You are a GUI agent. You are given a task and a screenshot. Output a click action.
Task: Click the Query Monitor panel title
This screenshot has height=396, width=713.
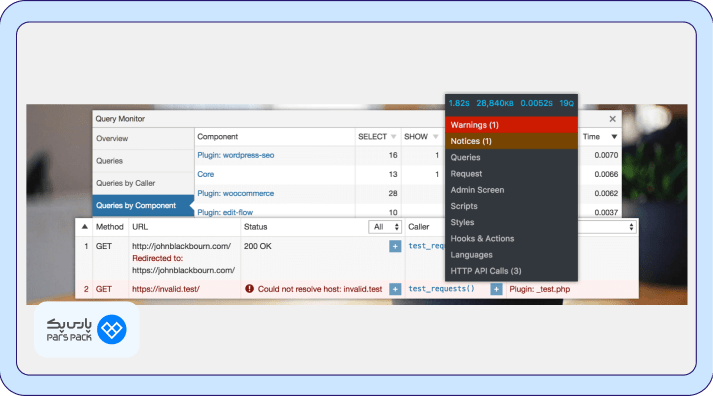[x=120, y=119]
